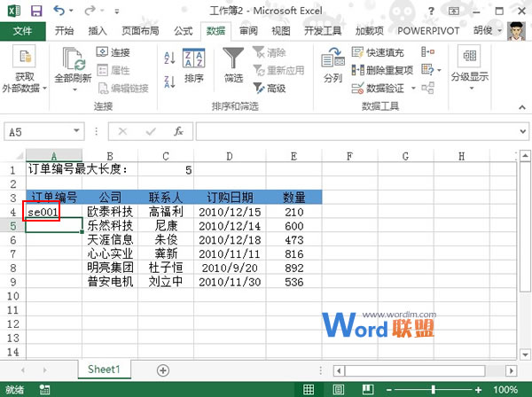532x397 pixels.
Task: Switch to the Insert (插入) tab
Action: click(98, 31)
